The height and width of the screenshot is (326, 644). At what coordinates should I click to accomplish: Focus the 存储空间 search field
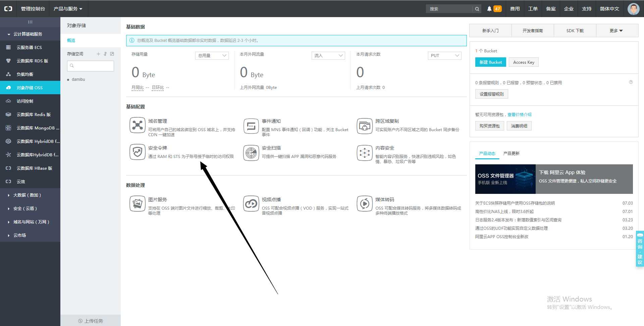pyautogui.click(x=91, y=66)
